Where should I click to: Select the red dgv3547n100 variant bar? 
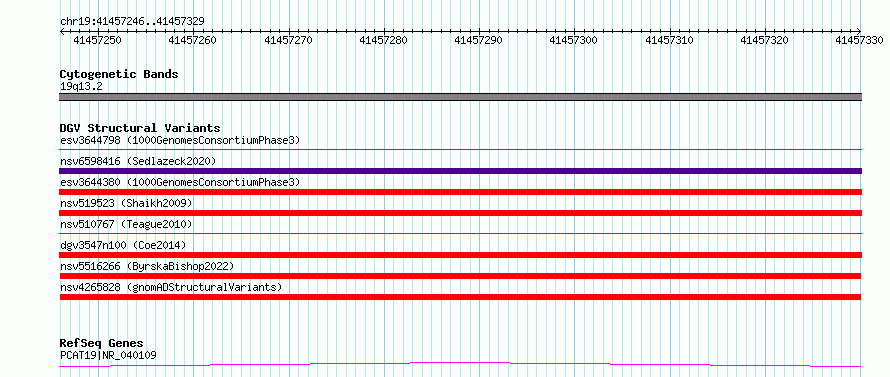[x=461, y=255]
